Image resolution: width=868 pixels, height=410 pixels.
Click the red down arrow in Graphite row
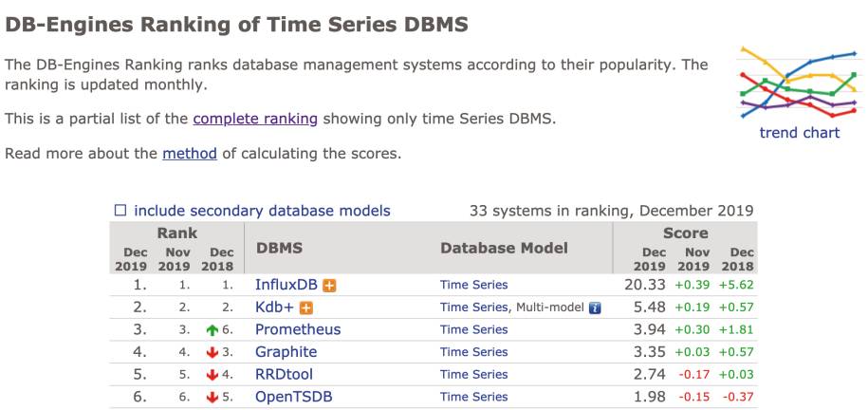[212, 352]
